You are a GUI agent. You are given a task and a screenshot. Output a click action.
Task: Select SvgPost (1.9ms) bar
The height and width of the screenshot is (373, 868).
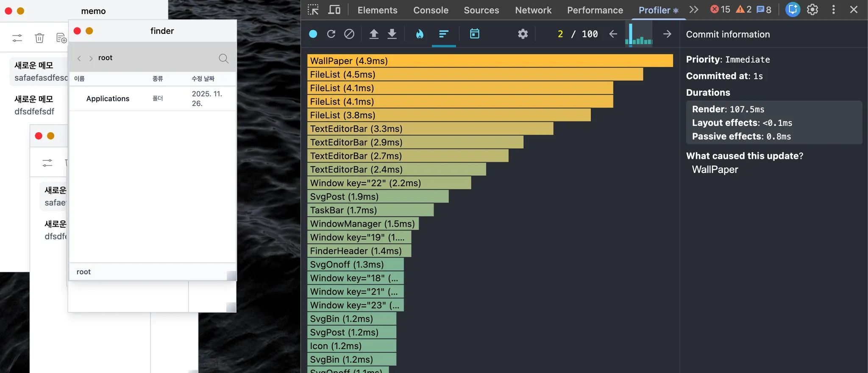tap(378, 196)
